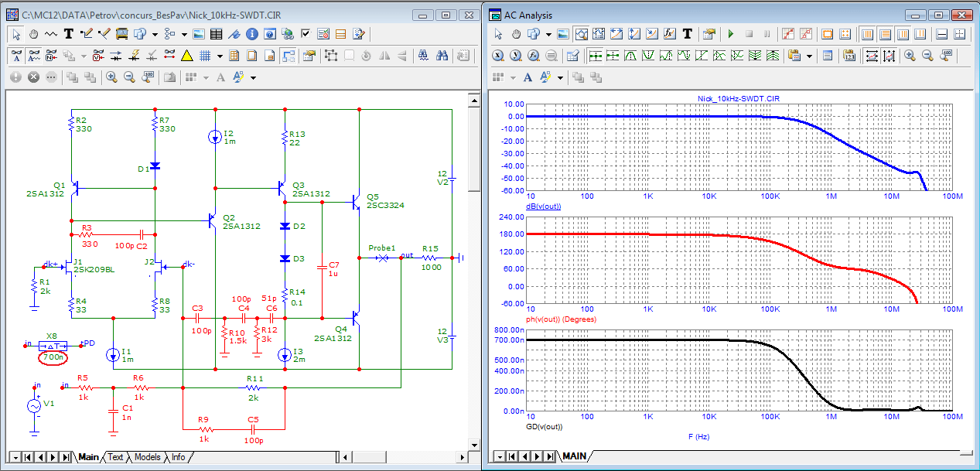Click the font A icon in AC Analysis toolbar
This screenshot has height=471, width=980.
click(528, 77)
